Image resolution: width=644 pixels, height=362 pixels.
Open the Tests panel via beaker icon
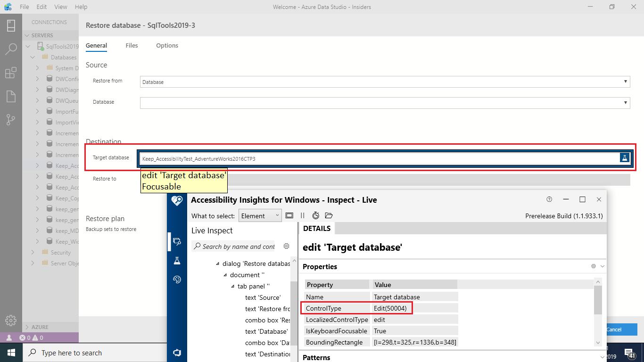click(x=177, y=260)
